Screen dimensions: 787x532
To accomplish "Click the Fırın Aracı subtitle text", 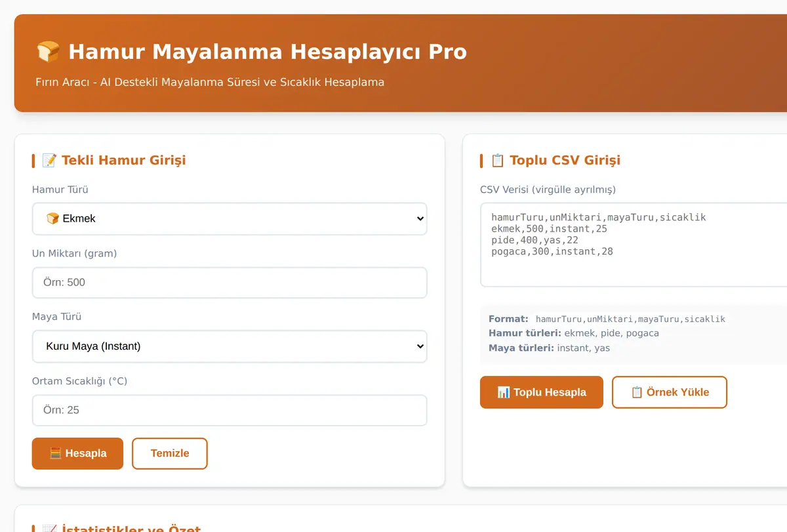I will tap(210, 82).
